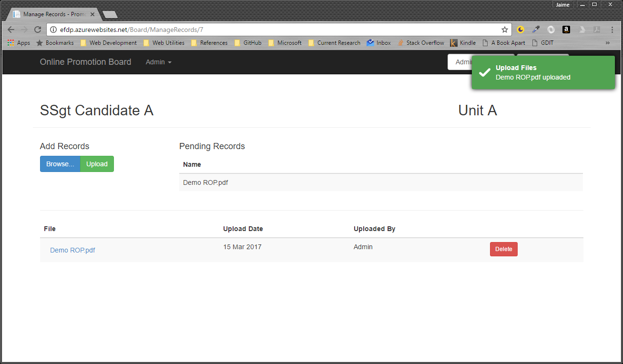Click the Browse... button
Viewport: 623px width, 364px height.
pos(60,164)
